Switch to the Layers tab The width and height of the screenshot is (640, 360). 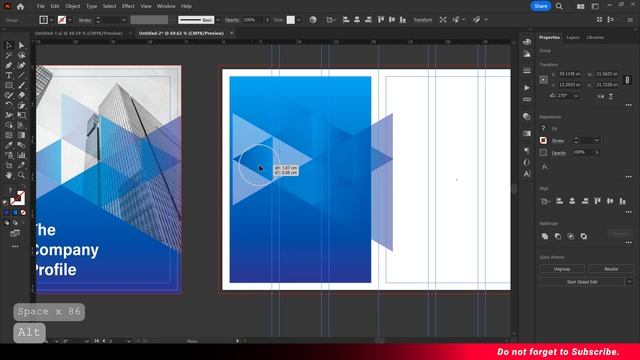tap(573, 38)
